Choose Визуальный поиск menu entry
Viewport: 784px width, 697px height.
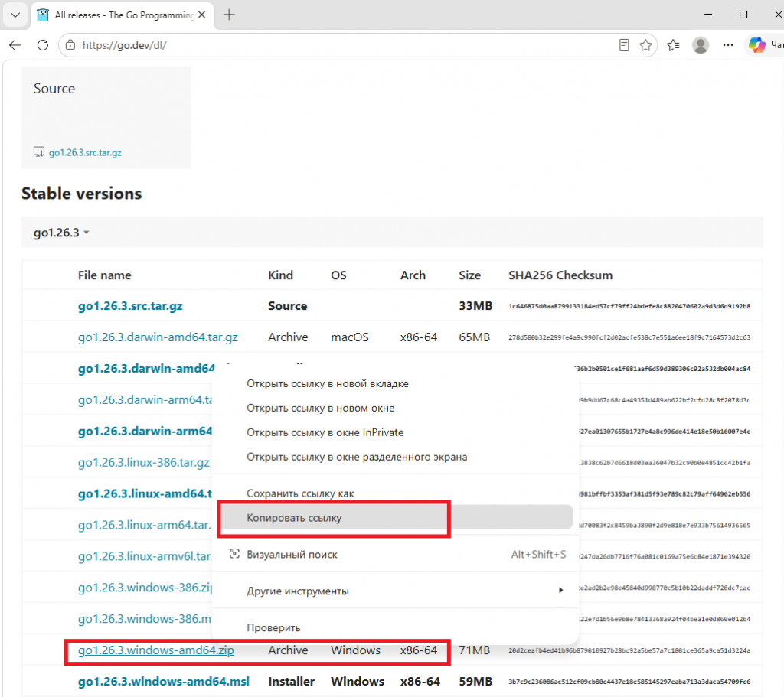click(x=395, y=554)
